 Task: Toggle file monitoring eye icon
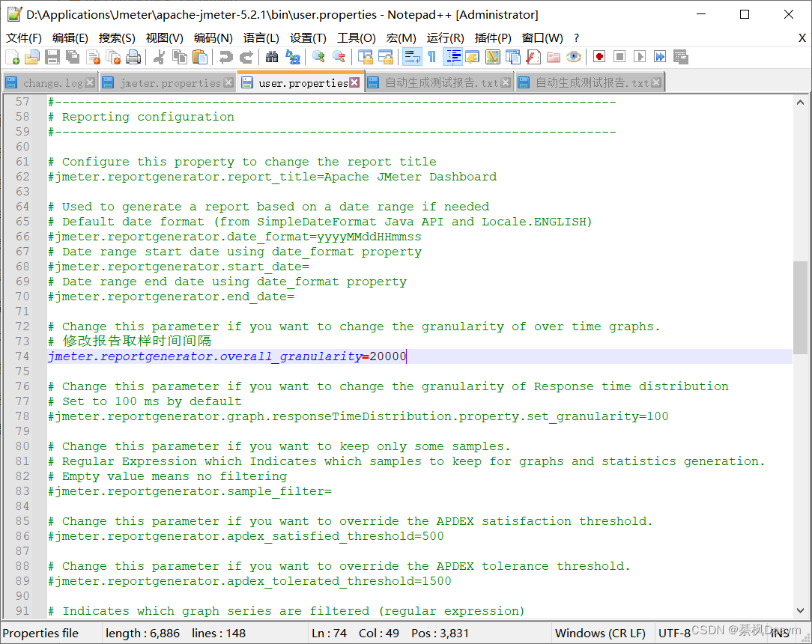[573, 57]
